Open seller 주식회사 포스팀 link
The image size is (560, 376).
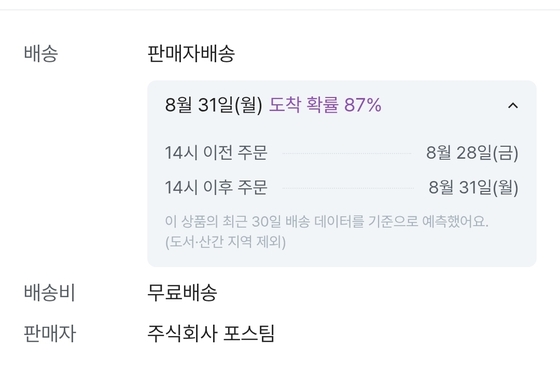(x=211, y=334)
